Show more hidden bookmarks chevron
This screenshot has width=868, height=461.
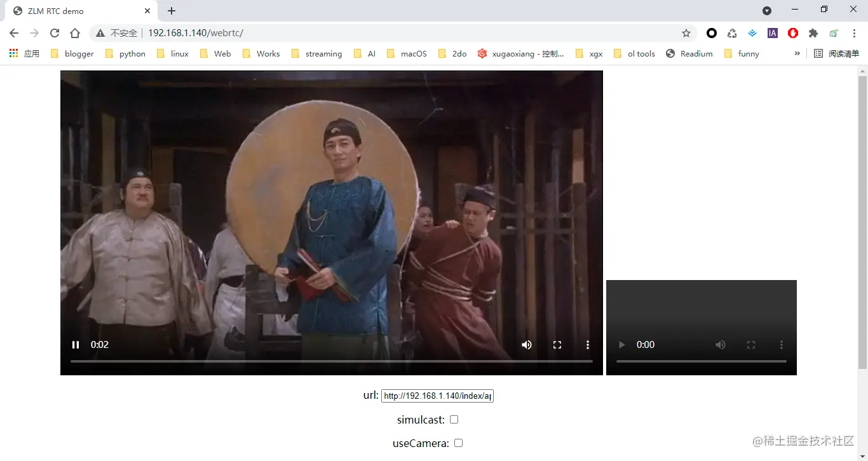[797, 54]
